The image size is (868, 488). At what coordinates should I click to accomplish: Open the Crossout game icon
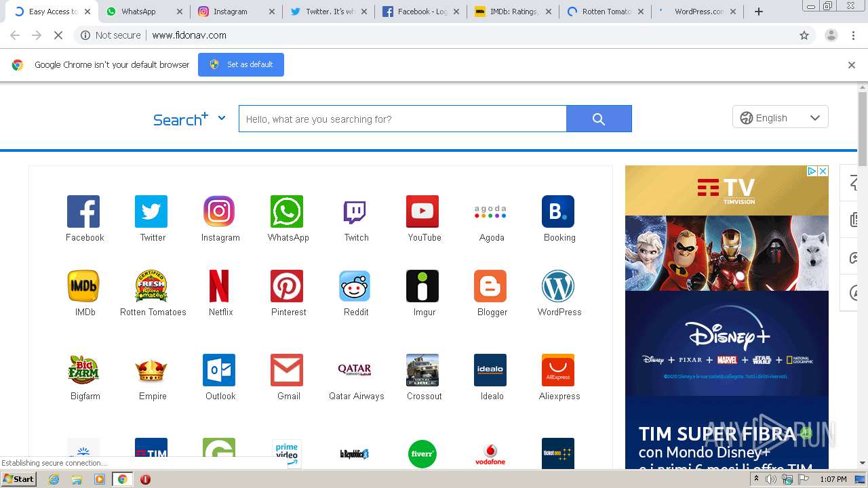[x=422, y=370]
